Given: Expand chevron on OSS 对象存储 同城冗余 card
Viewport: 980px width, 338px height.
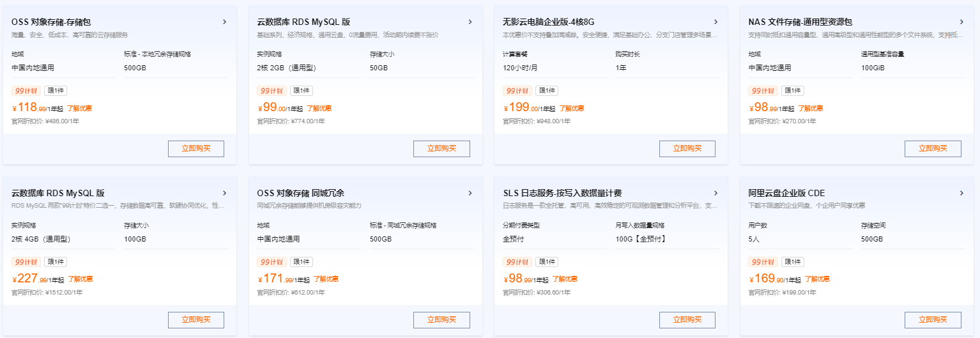Looking at the screenshot, I should [x=470, y=193].
